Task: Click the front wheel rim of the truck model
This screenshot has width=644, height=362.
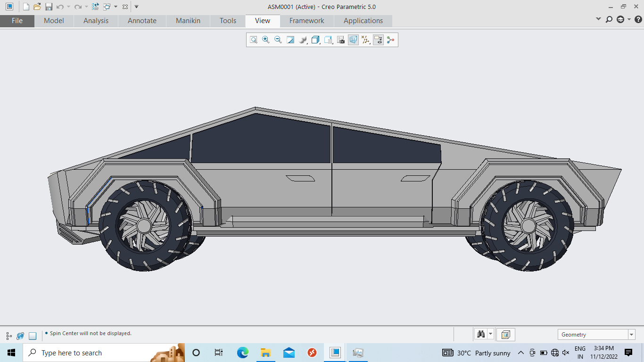Action: 143,226
